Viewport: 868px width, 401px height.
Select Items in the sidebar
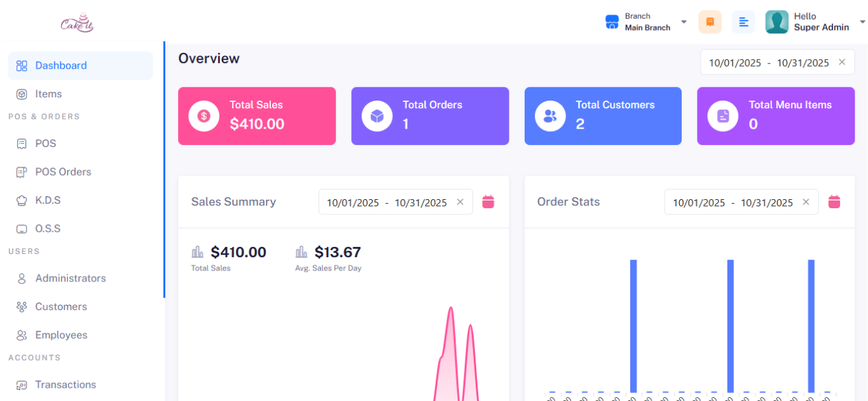(x=48, y=94)
